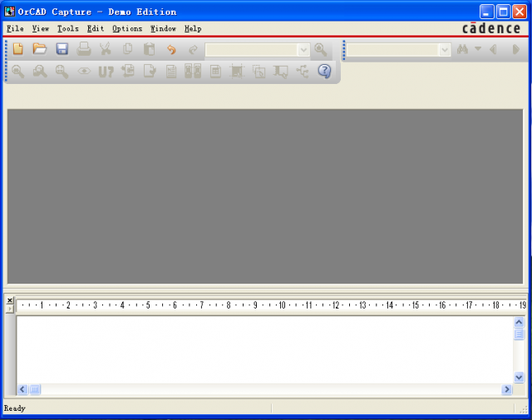
Task: Minimize the OrCAD Capture window
Action: tap(487, 12)
